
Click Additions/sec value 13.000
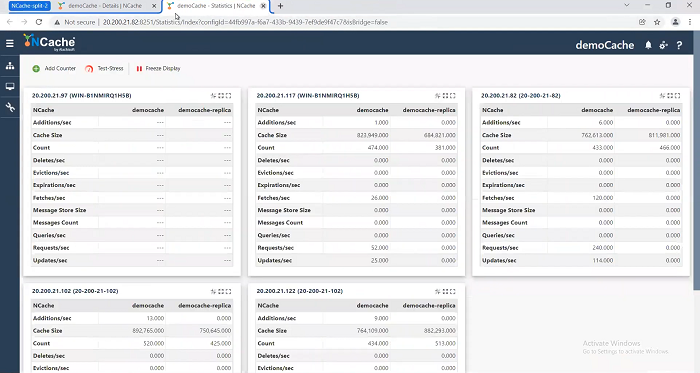pyautogui.click(x=155, y=319)
